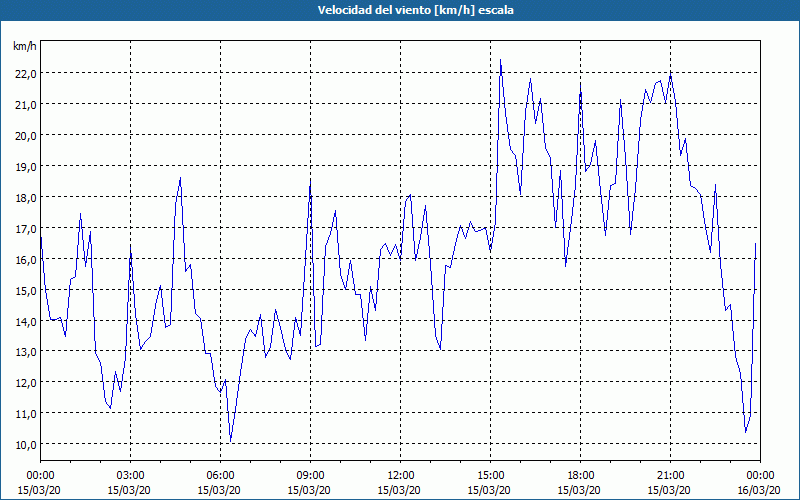Click the 11,0 y-axis value
Image resolution: width=800 pixels, height=500 pixels.
(x=27, y=414)
